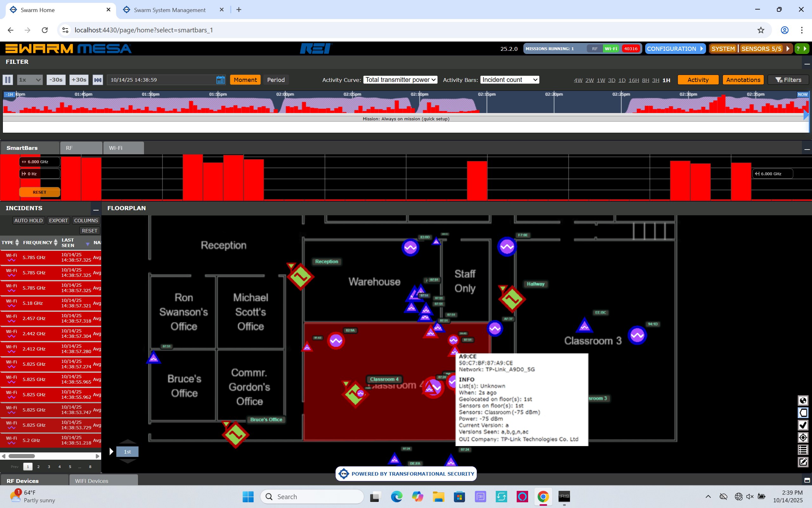The image size is (812, 508).
Task: Jump back with the -30s button
Action: (56, 80)
